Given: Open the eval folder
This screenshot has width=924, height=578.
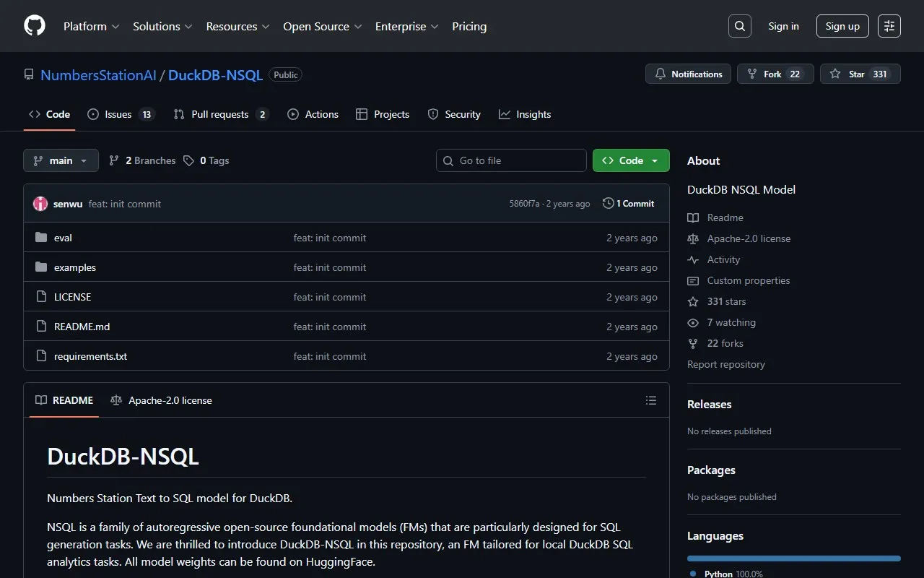Looking at the screenshot, I should pyautogui.click(x=63, y=238).
